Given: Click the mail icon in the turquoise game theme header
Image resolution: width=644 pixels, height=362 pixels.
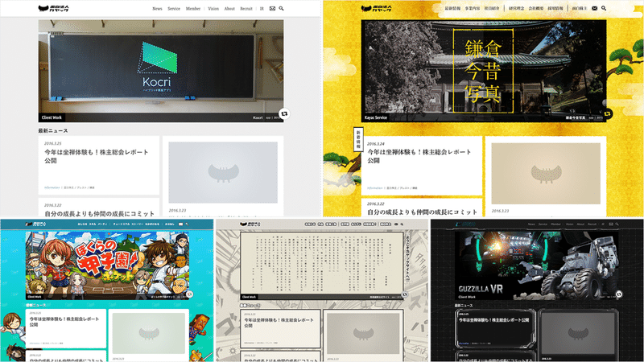Looking at the screenshot, I should (180, 224).
